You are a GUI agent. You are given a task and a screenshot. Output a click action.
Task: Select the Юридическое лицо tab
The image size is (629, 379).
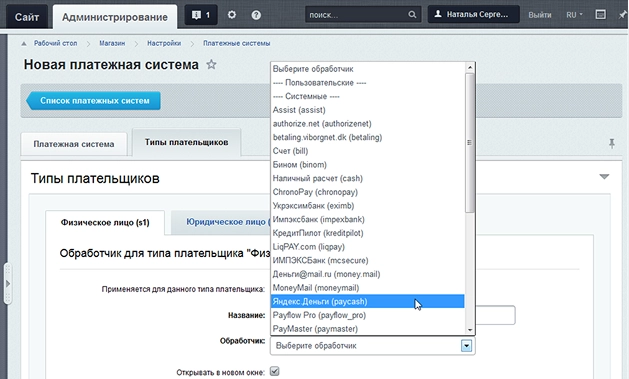[221, 222]
